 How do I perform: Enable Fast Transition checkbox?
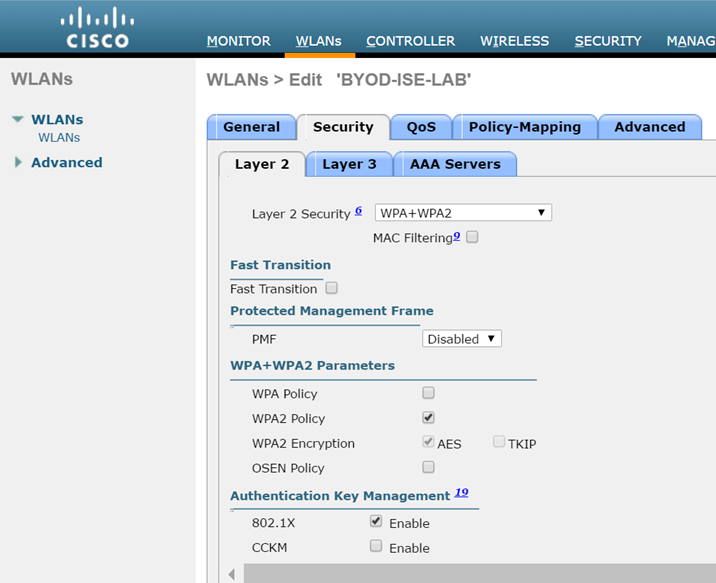(332, 288)
